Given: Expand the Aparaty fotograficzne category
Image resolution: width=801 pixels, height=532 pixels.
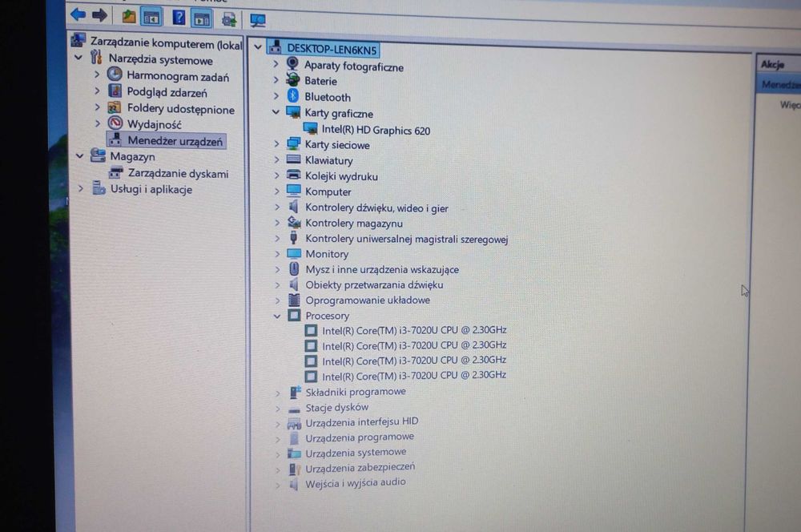Looking at the screenshot, I should pyautogui.click(x=276, y=64).
